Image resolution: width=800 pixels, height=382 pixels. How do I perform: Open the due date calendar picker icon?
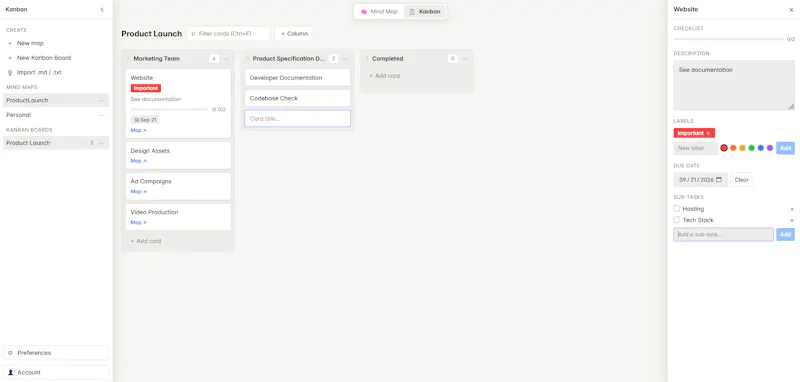pos(719,180)
